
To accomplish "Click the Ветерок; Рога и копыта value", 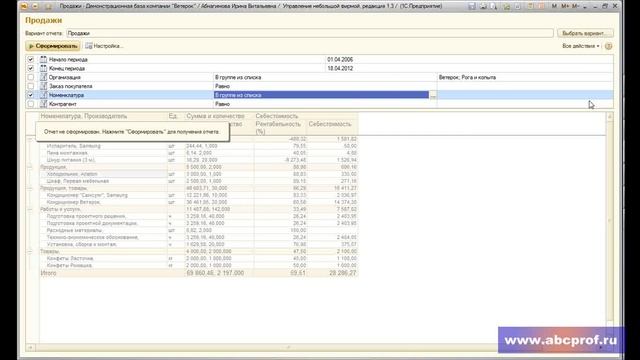I will pyautogui.click(x=467, y=78).
